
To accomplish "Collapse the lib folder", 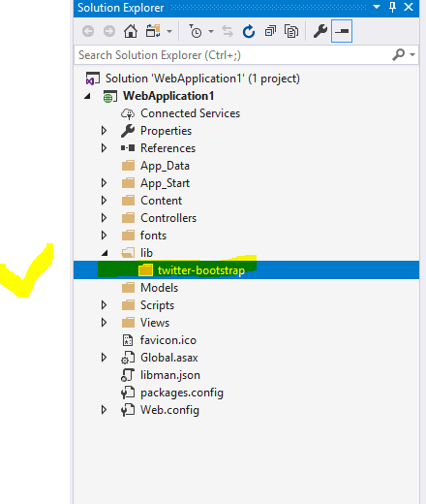I will tap(105, 253).
